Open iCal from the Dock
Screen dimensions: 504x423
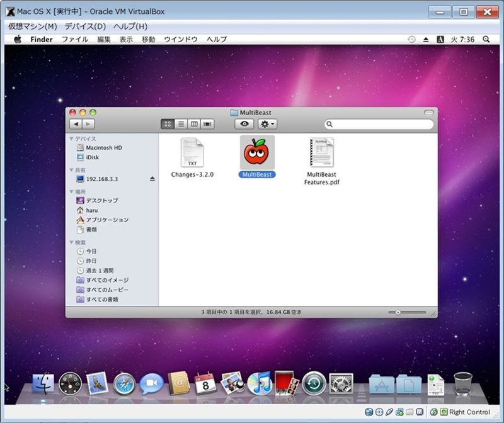tap(205, 383)
